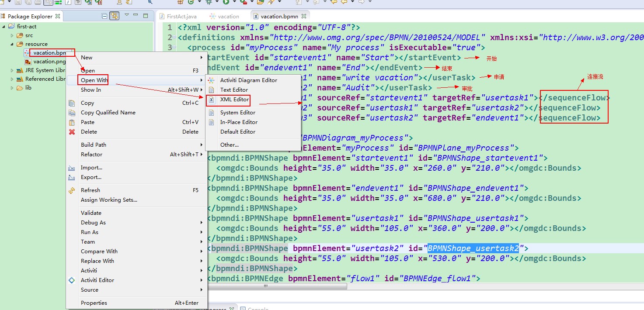Screen dimensions: 644x310
Task: Expand the JRE System Library node arrow
Action: pyautogui.click(x=12, y=70)
